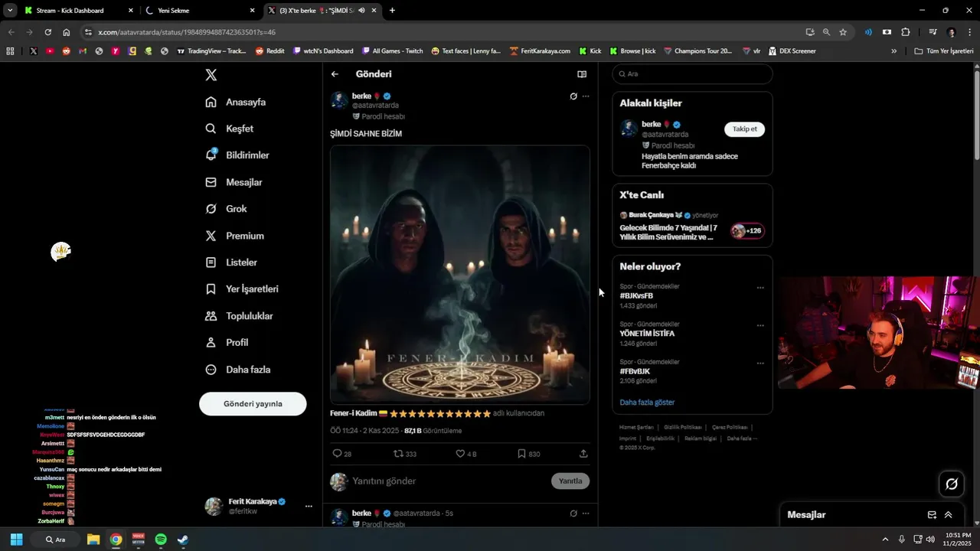Open the Reddit bookmark
This screenshot has width=980, height=551.
tap(269, 51)
